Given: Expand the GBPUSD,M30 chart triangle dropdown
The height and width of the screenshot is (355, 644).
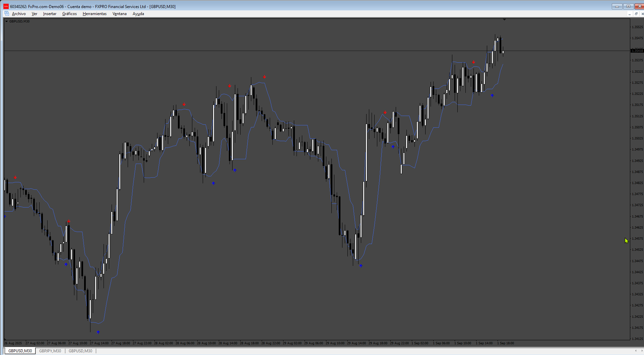Looking at the screenshot, I should point(6,21).
